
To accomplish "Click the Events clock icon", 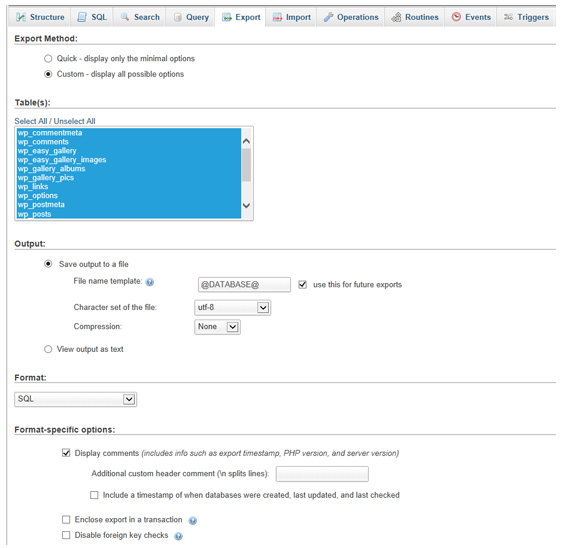I will (456, 17).
